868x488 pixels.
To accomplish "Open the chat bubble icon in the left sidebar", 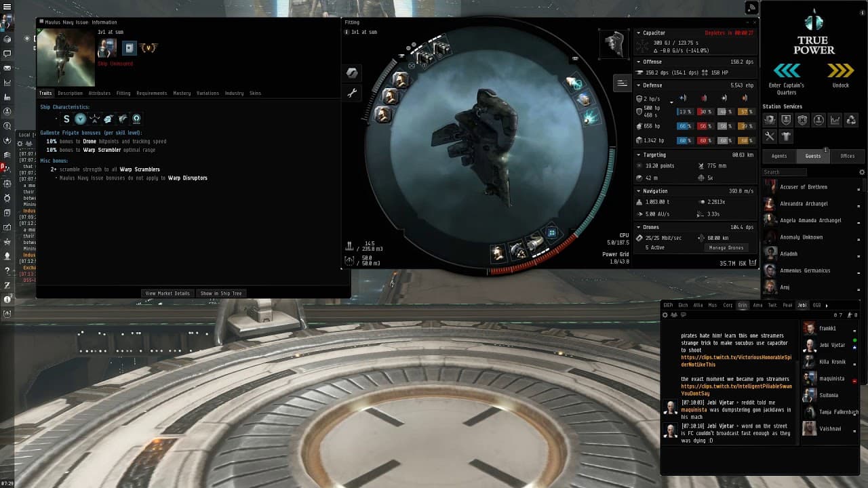I will [7, 53].
